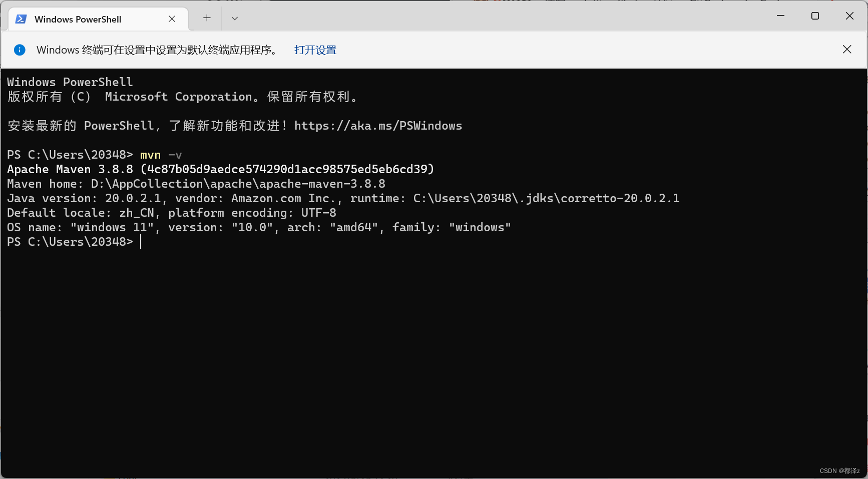
Task: Click the OS name output line
Action: pyautogui.click(x=258, y=227)
